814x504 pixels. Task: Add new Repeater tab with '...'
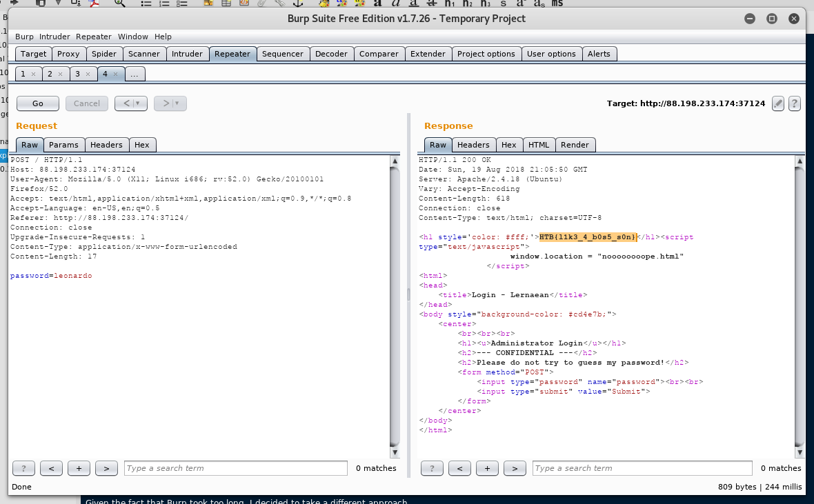pyautogui.click(x=135, y=74)
